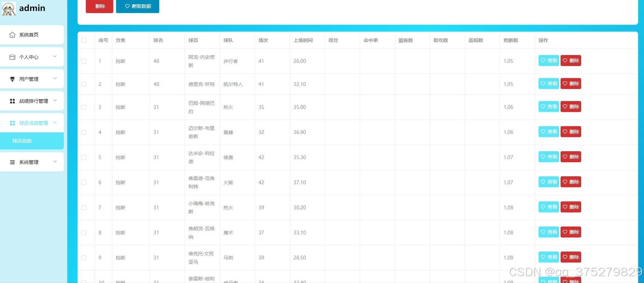This screenshot has height=283, width=644.
Task: Click 删除 for 迈尔斯-布里奇斯 row
Action: 571,131
